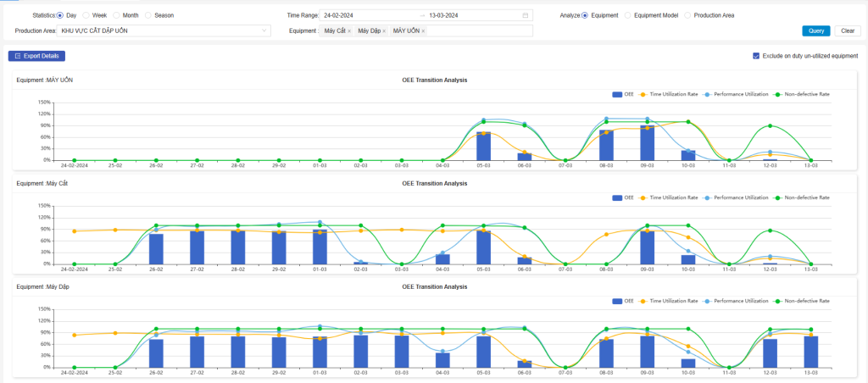
Task: Toggle Time Utilization Rate legend in Máy Dập chart
Action: (x=667, y=301)
